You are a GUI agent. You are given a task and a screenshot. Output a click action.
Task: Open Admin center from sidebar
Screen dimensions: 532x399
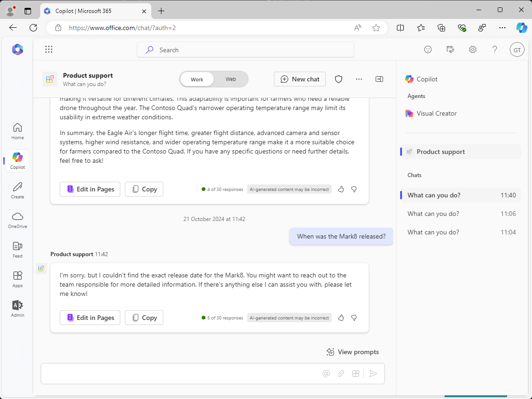click(18, 308)
